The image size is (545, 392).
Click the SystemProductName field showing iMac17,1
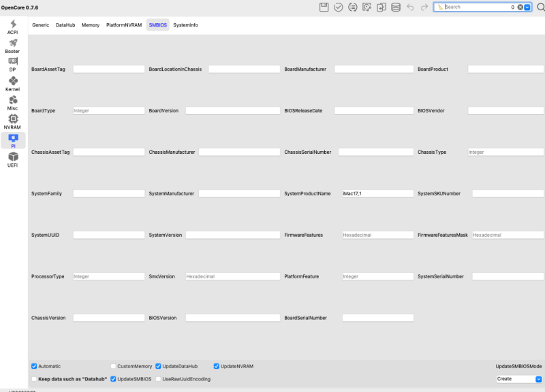378,193
